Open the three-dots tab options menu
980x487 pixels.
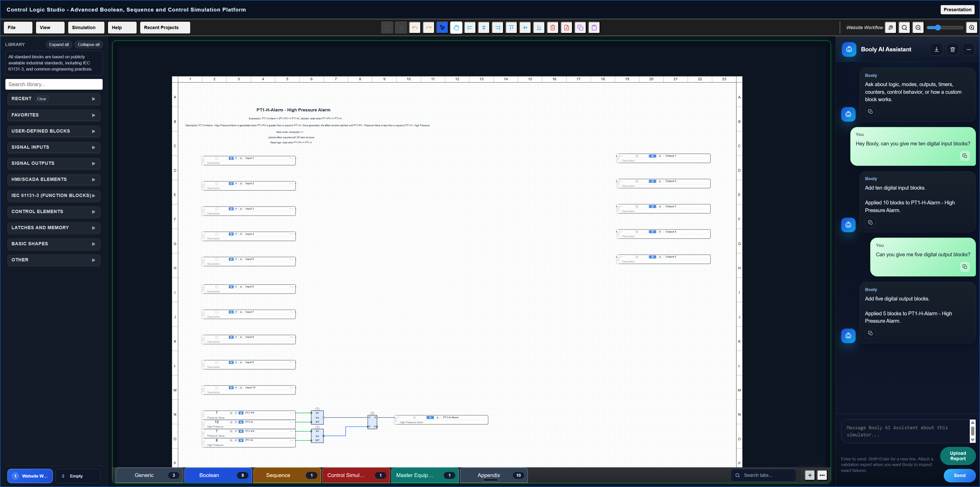pos(822,475)
